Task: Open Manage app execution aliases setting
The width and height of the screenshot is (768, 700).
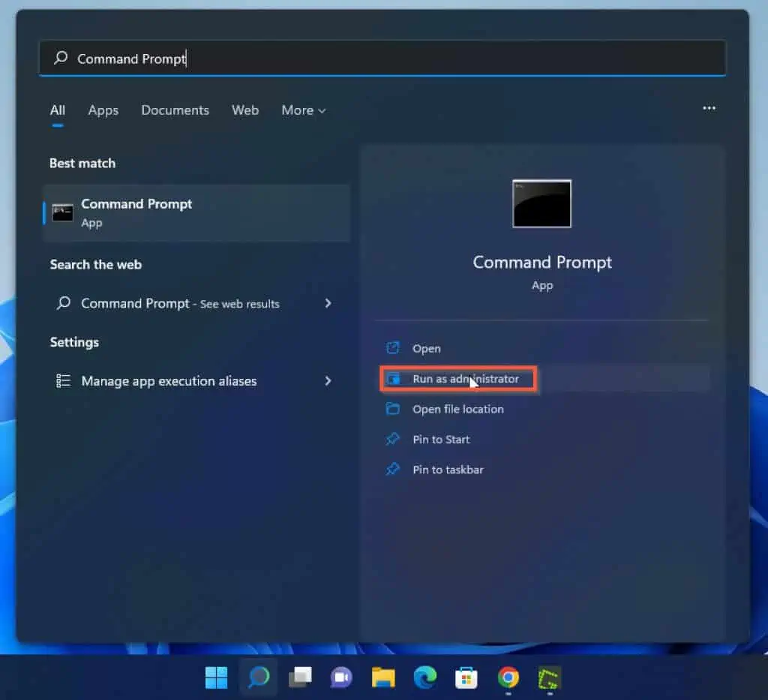Action: click(x=169, y=381)
